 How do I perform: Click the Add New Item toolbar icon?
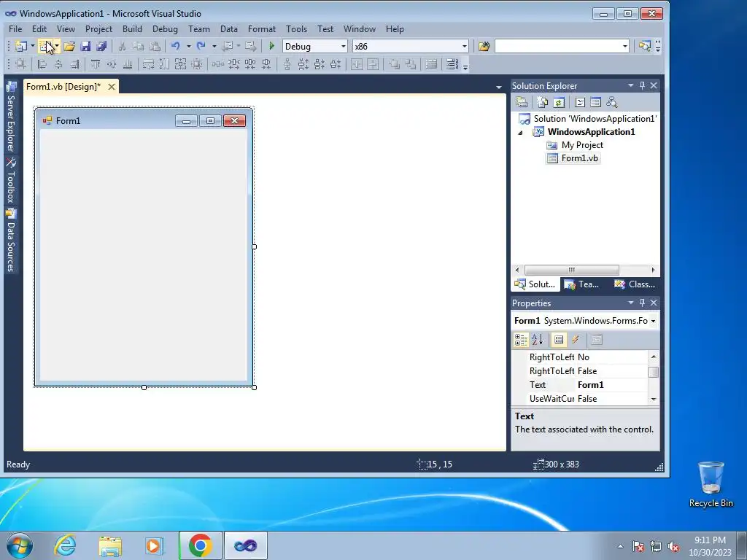(x=46, y=46)
